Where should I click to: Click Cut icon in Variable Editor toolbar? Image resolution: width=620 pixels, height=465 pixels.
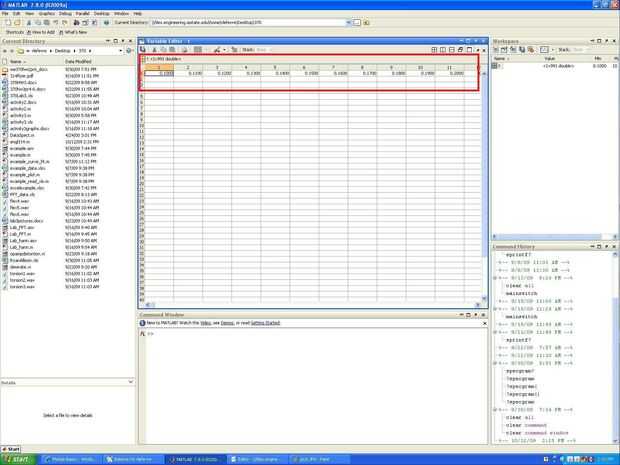[x=155, y=49]
